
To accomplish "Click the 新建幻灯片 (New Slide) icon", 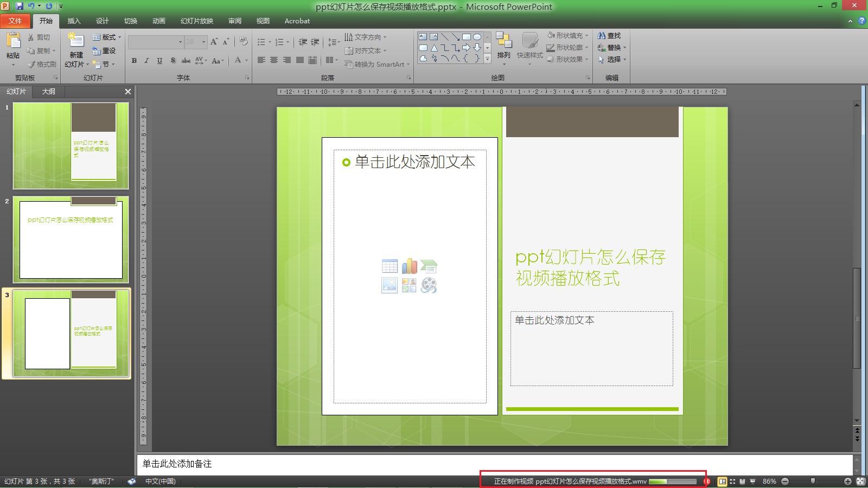I will click(x=76, y=41).
